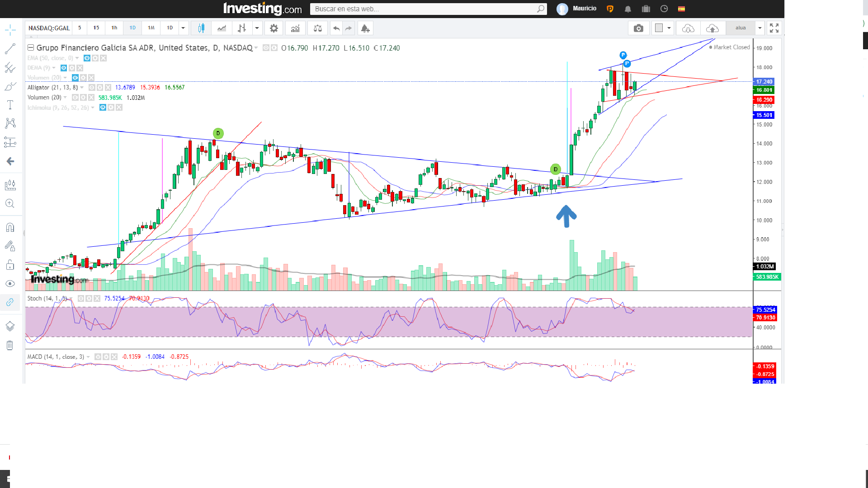Expand the chart style dropdown arrow
The height and width of the screenshot is (488, 868).
[257, 28]
